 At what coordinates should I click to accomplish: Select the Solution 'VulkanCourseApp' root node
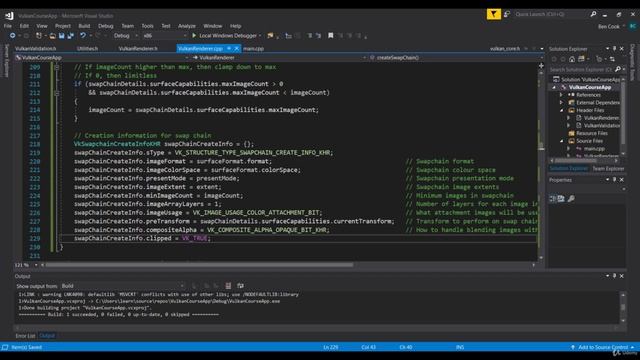587,80
